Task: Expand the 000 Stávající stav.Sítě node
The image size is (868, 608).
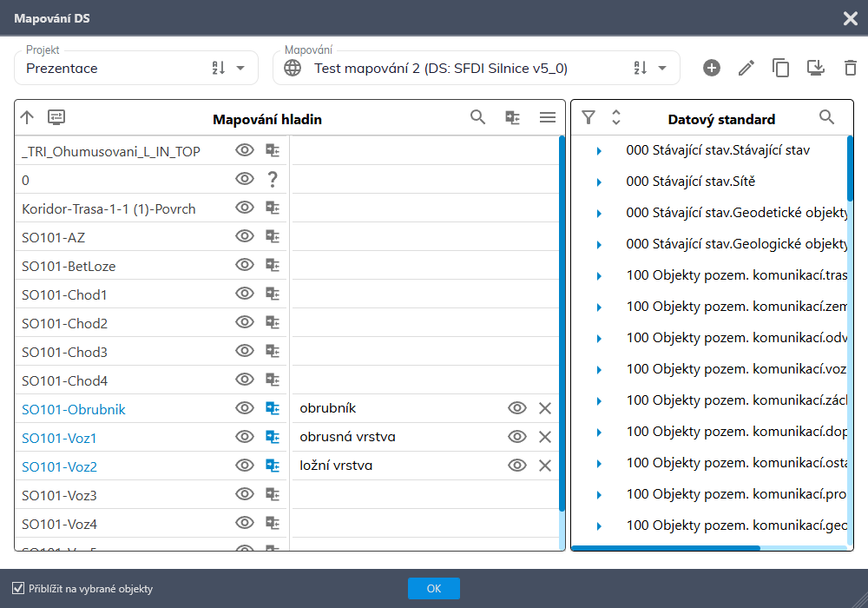Action: click(599, 182)
